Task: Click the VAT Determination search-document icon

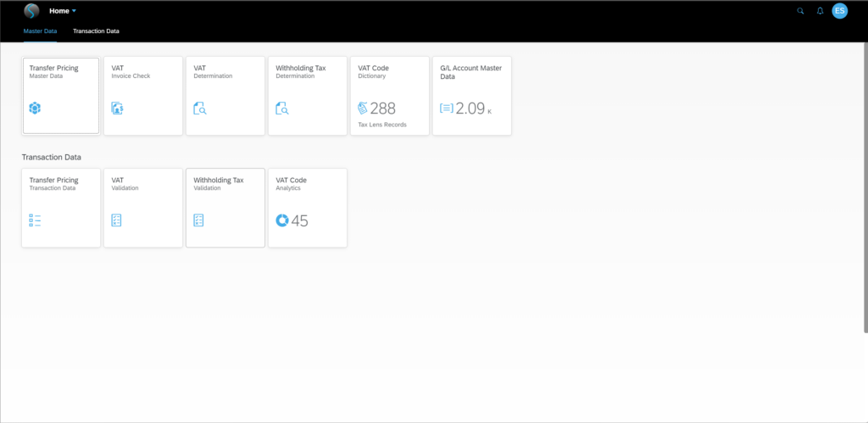Action: pyautogui.click(x=200, y=109)
